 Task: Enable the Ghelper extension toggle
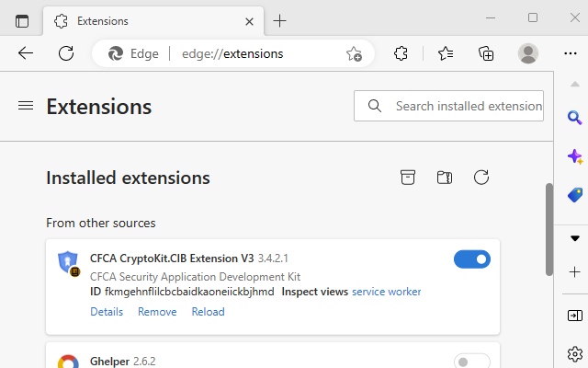(471, 362)
